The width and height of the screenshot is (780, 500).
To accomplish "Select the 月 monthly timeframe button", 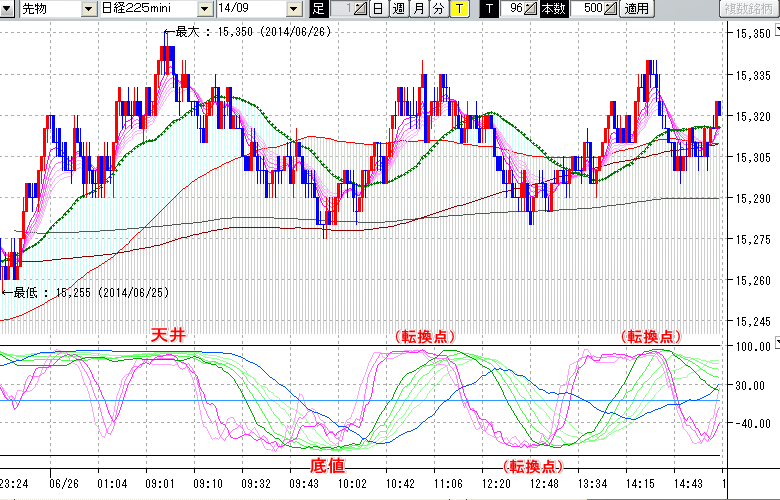I will (418, 9).
